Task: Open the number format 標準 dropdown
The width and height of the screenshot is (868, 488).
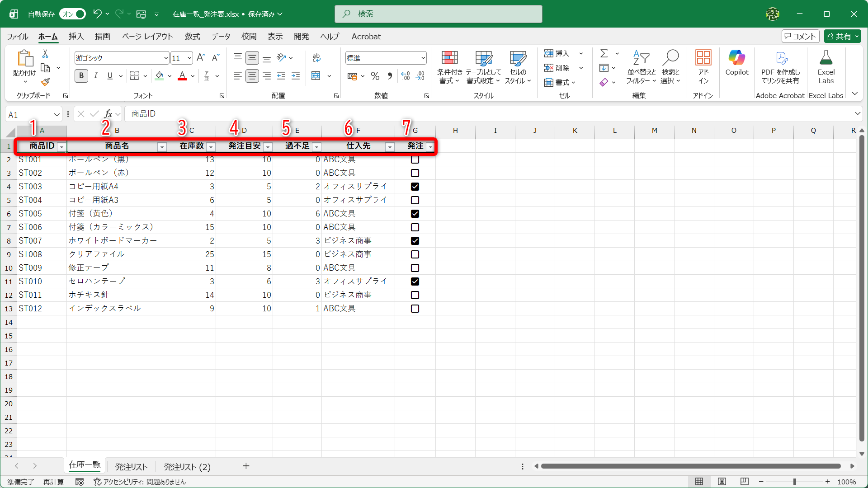Action: tap(423, 58)
